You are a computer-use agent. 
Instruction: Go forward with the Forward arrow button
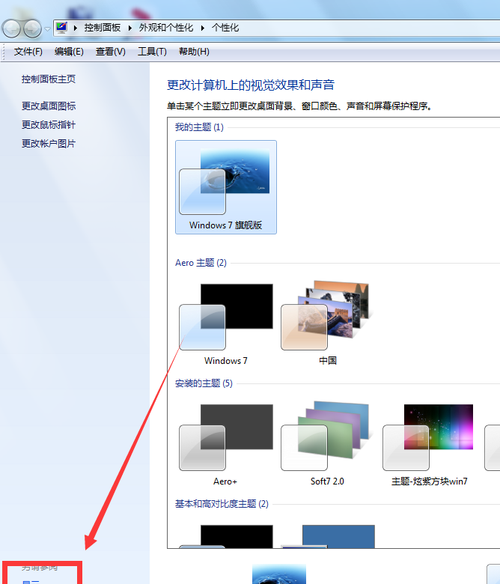click(32, 28)
